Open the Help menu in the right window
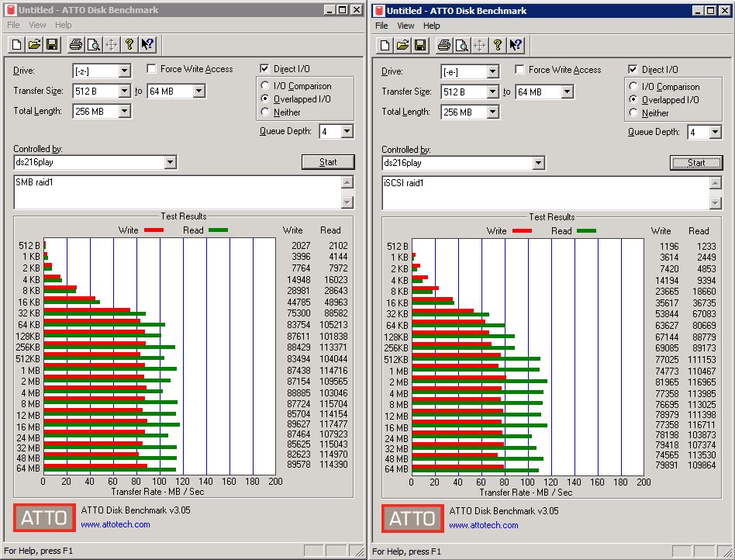Viewport: 735px width, 560px height. click(432, 26)
